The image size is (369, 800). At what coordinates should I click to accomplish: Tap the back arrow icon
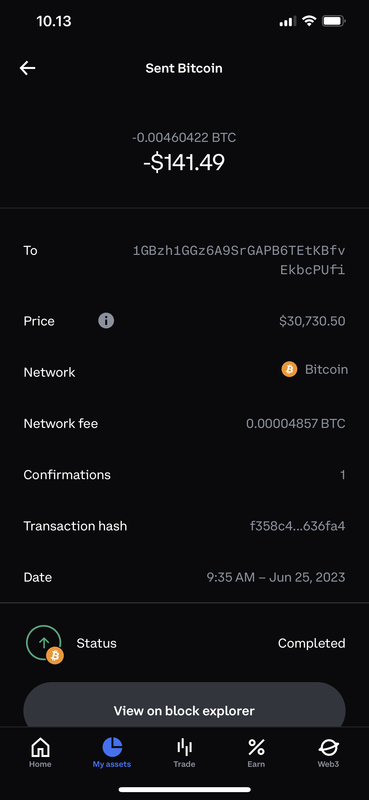pyautogui.click(x=28, y=68)
